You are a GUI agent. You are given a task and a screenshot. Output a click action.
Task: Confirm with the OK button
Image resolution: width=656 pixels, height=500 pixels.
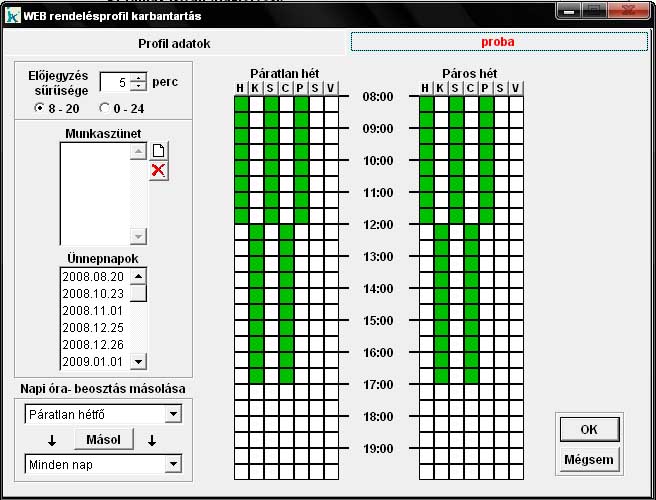point(590,429)
